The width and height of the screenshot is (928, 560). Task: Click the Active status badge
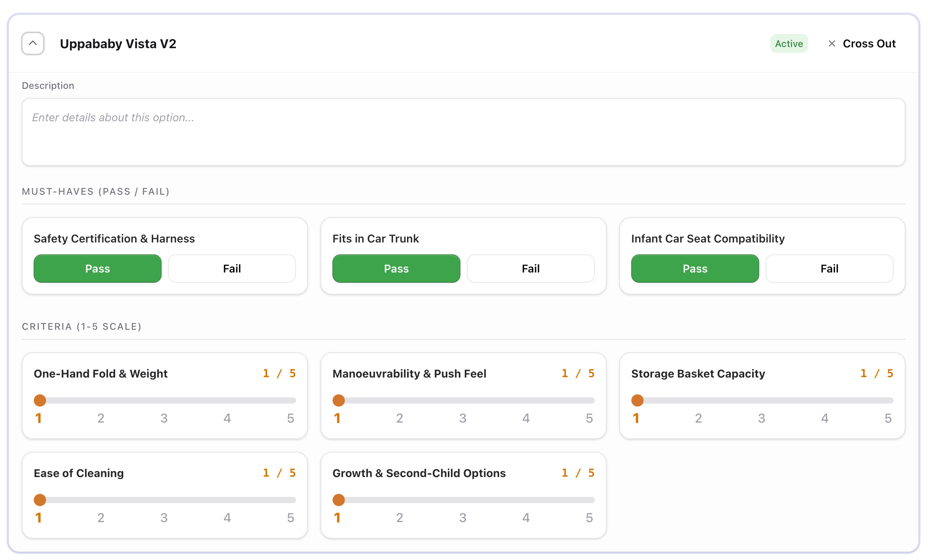click(789, 43)
